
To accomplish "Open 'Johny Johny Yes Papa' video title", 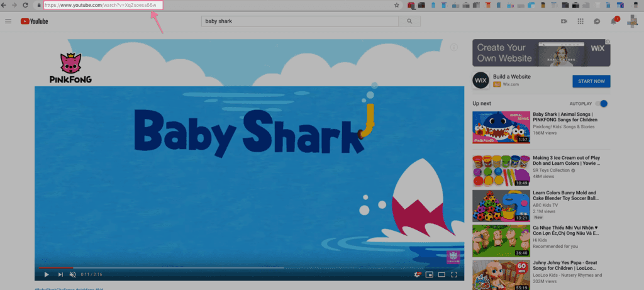I will tap(565, 265).
